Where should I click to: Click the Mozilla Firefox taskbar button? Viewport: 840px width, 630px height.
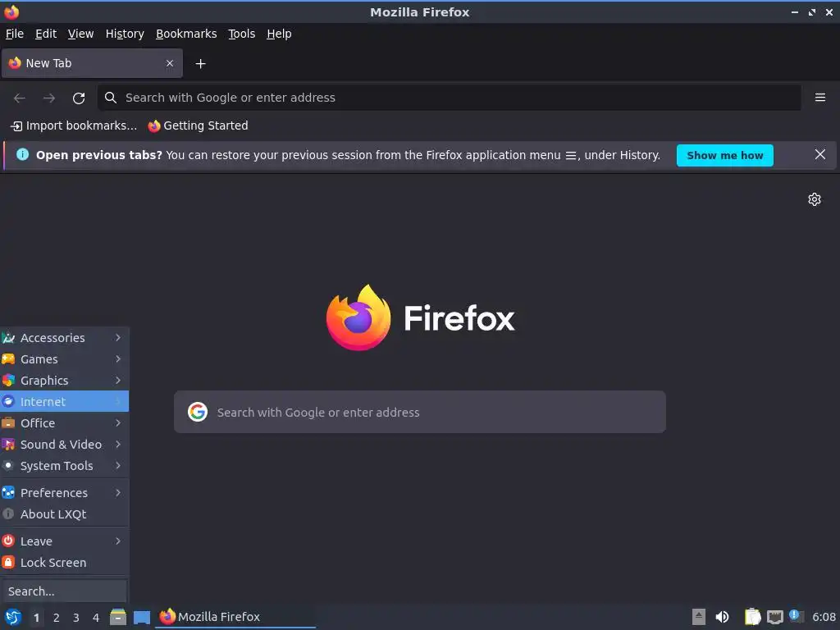coord(235,617)
